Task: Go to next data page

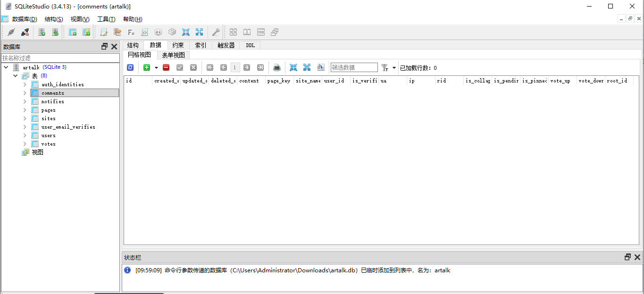Action: click(x=247, y=67)
